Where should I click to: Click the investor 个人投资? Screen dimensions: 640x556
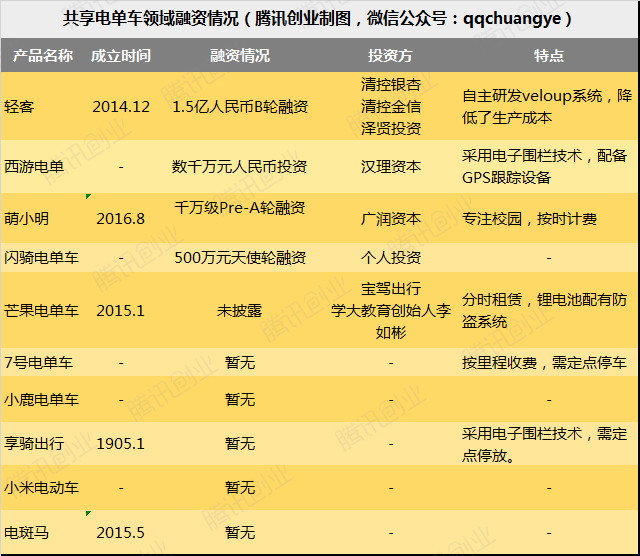391,258
